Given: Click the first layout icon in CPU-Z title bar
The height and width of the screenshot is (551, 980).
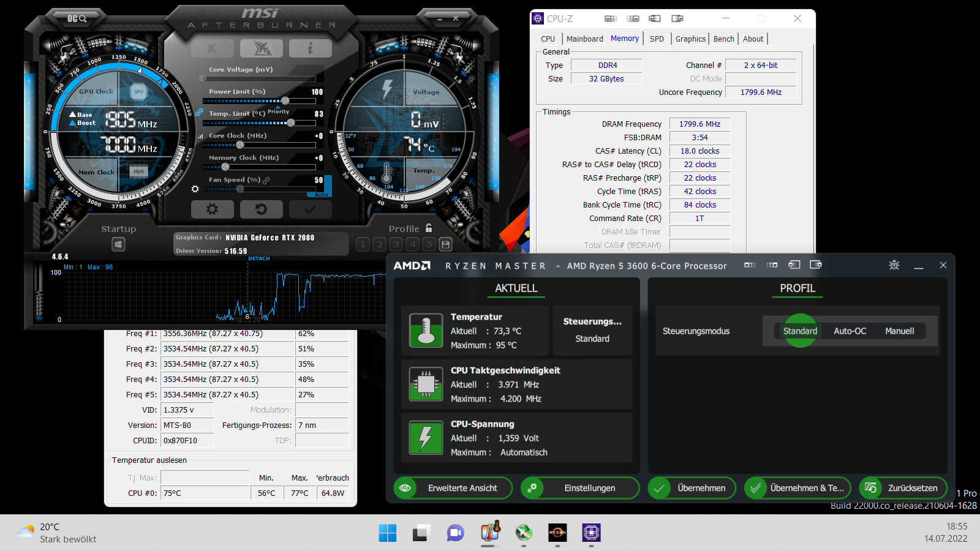Looking at the screenshot, I should tap(611, 18).
